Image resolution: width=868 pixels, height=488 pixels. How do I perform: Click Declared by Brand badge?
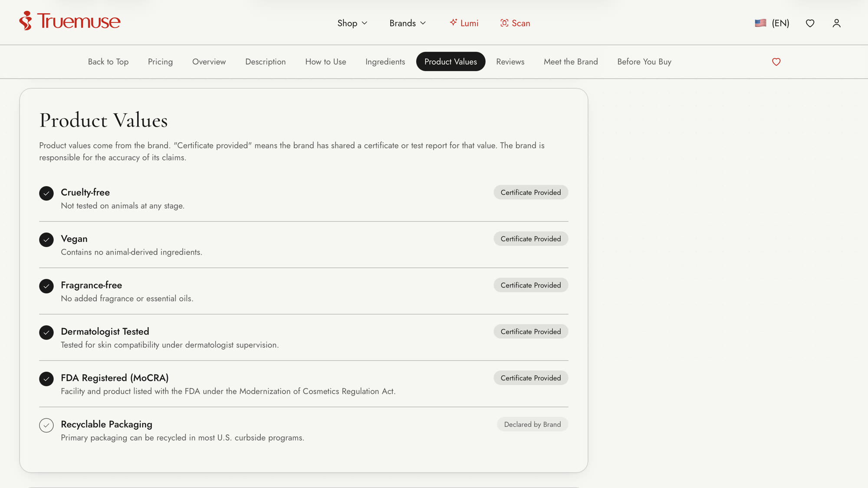tap(532, 424)
